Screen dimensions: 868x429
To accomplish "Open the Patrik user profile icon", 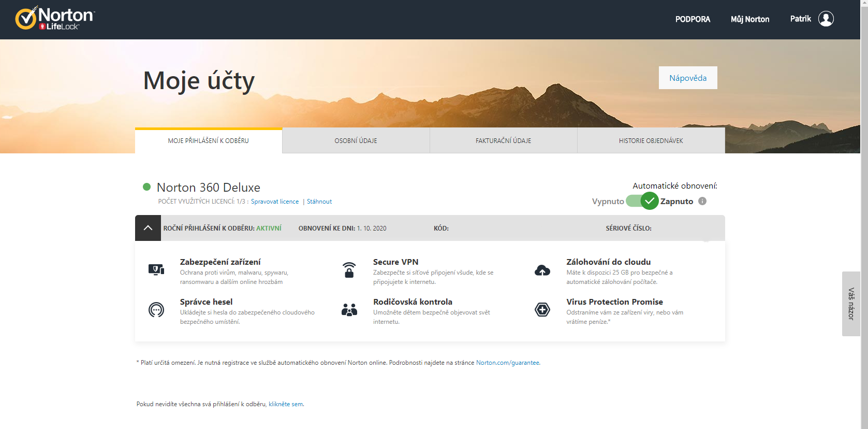I will coord(826,19).
